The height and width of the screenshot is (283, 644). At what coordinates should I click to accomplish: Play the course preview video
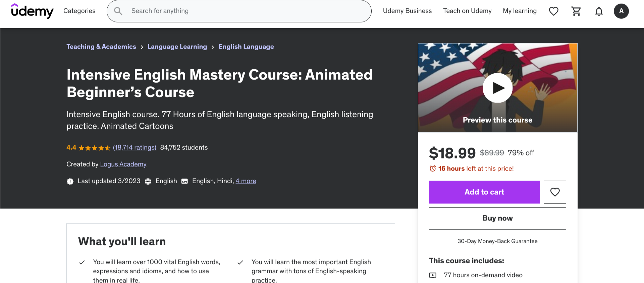(x=497, y=88)
